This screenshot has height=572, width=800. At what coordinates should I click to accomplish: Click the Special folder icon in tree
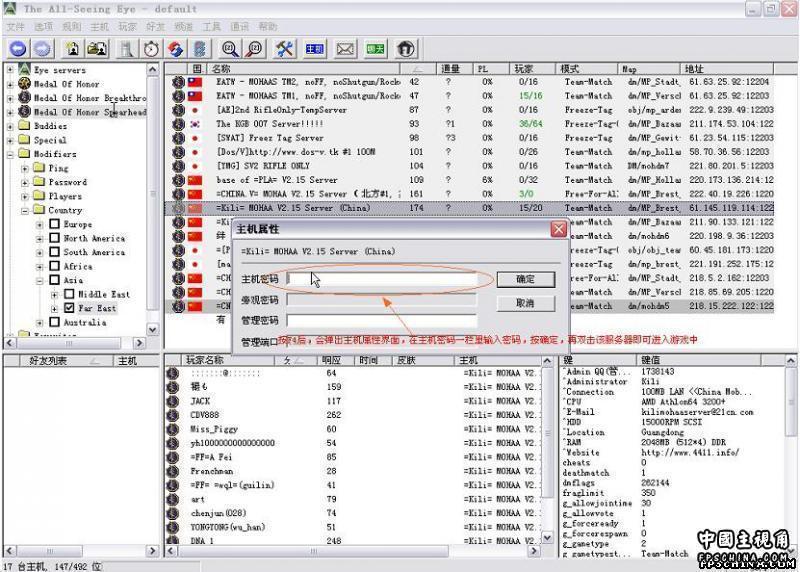[24, 139]
